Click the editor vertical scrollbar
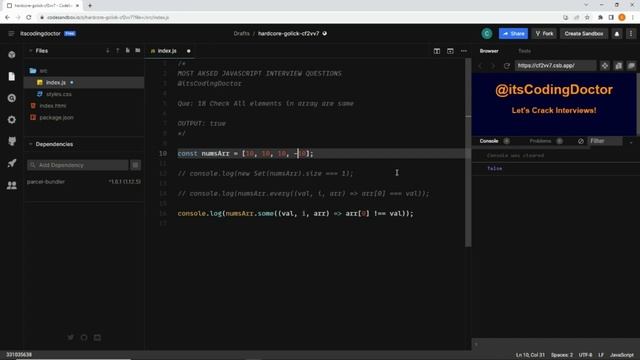The height and width of the screenshot is (360, 640). [468, 152]
